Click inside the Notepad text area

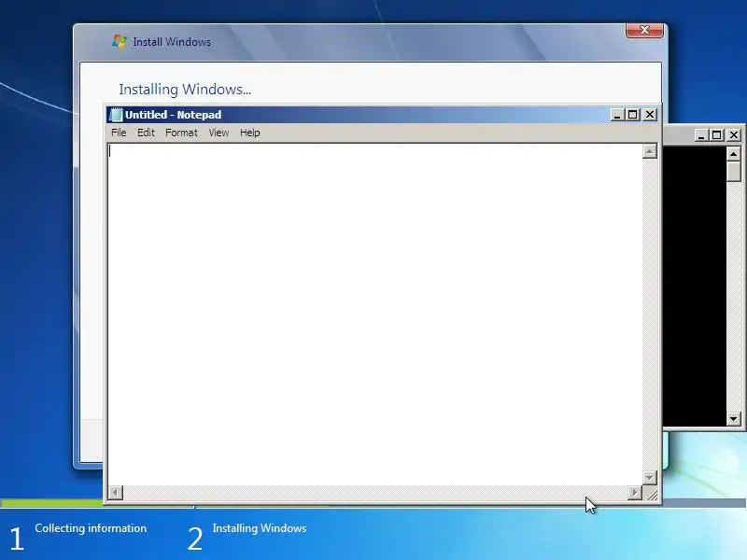(x=375, y=315)
